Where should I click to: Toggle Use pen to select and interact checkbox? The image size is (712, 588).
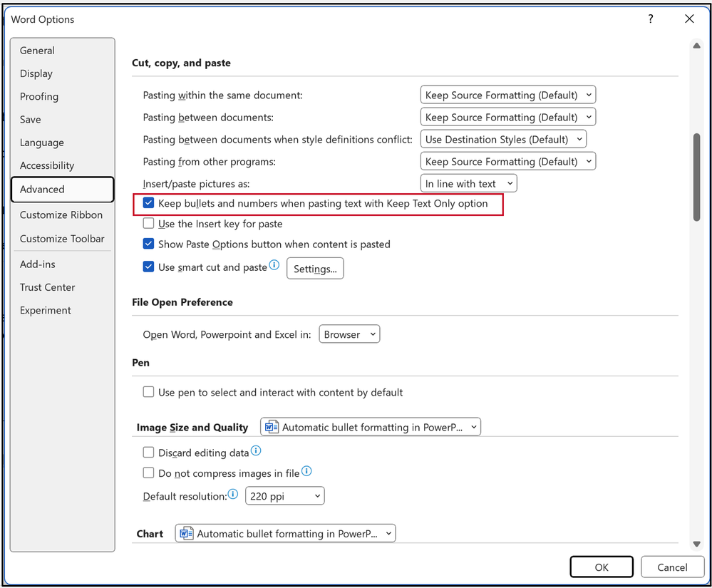point(148,392)
